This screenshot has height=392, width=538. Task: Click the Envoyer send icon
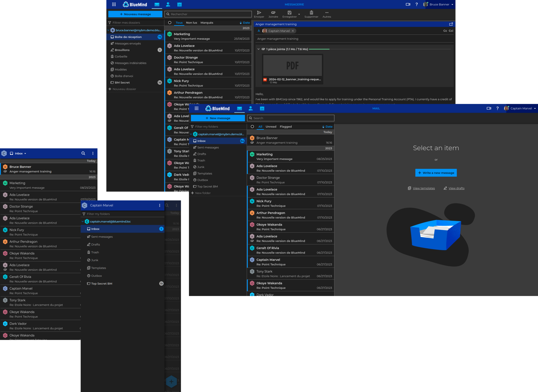[259, 12]
